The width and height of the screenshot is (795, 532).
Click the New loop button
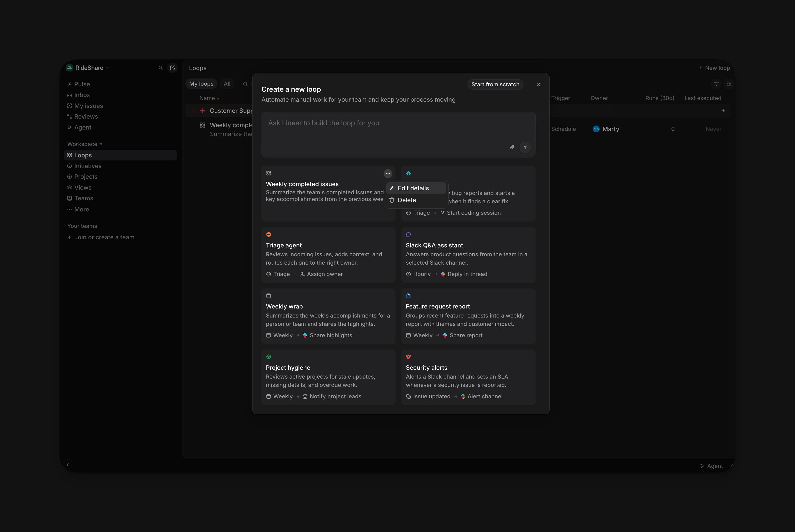714,68
